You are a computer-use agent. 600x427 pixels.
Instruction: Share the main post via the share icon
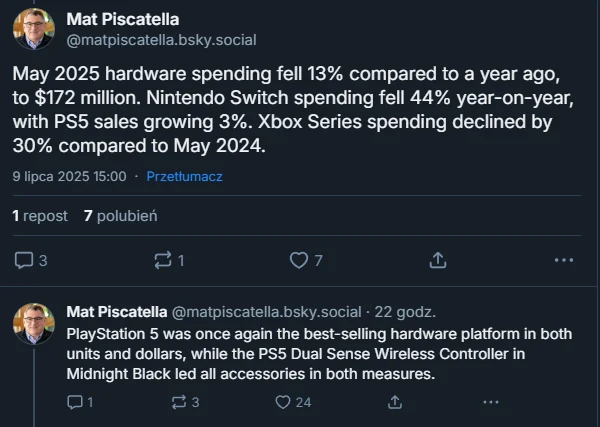pyautogui.click(x=437, y=260)
